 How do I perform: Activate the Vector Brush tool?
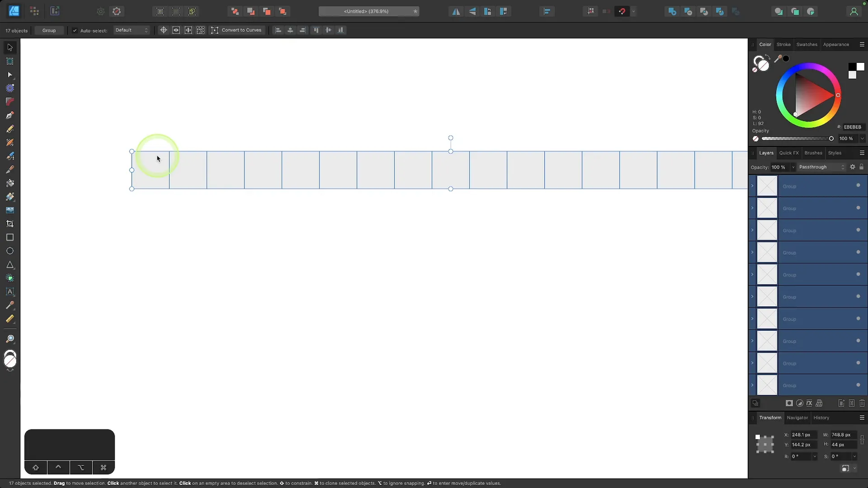[x=10, y=142]
